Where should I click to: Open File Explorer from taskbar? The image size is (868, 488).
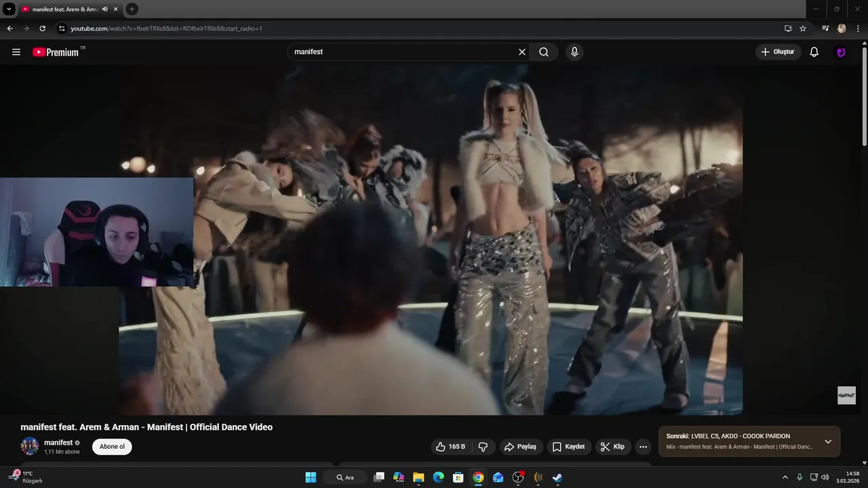[x=418, y=477]
